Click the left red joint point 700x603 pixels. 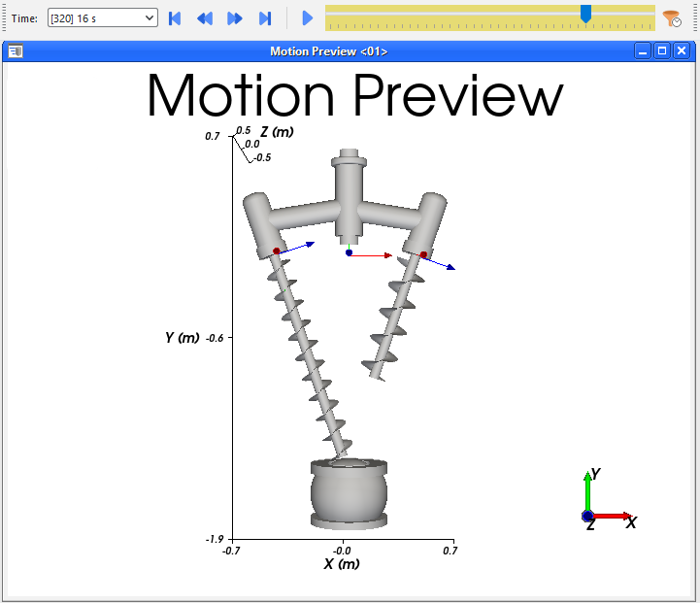[x=277, y=251]
